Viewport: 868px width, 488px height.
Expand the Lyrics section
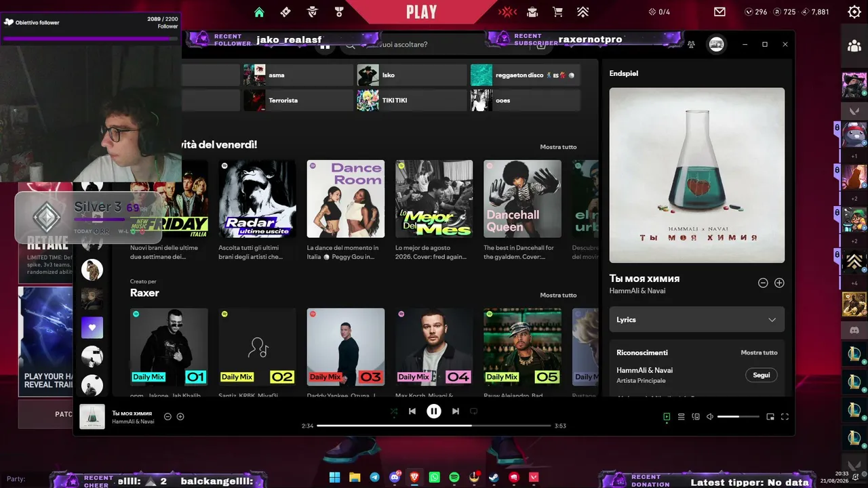(697, 319)
